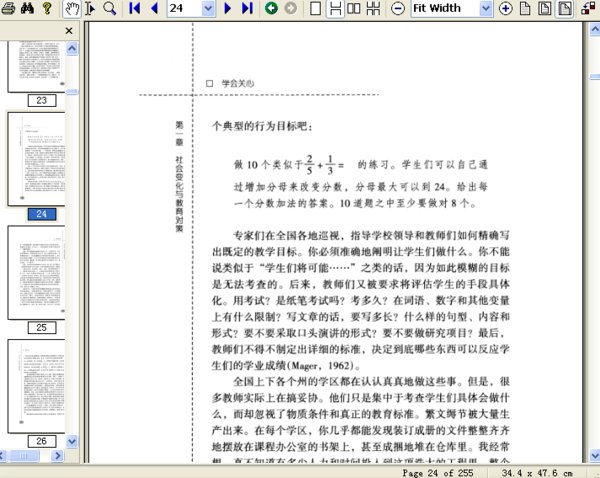Viewport: 600px width, 478px height.
Task: Select the text selection tool
Action: coord(90,8)
